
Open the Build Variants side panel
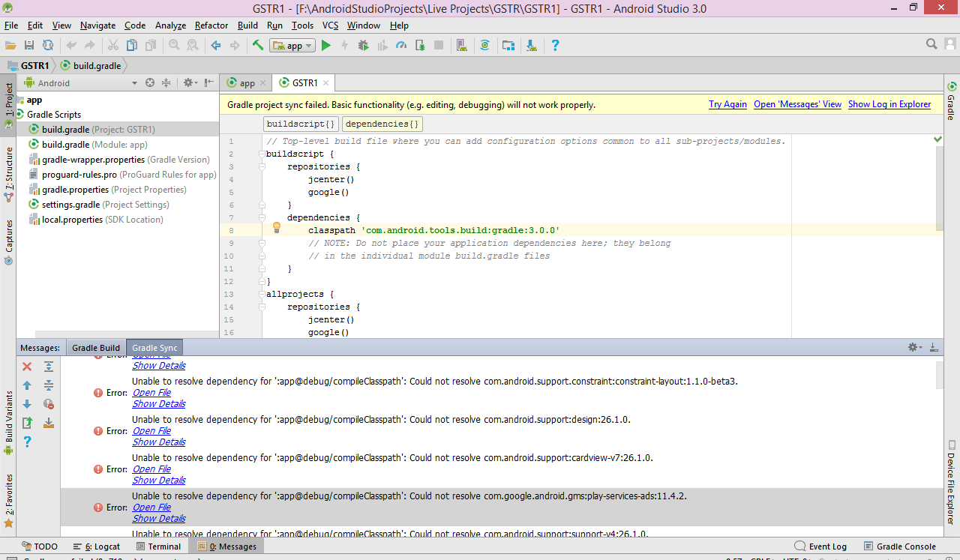[x=8, y=423]
